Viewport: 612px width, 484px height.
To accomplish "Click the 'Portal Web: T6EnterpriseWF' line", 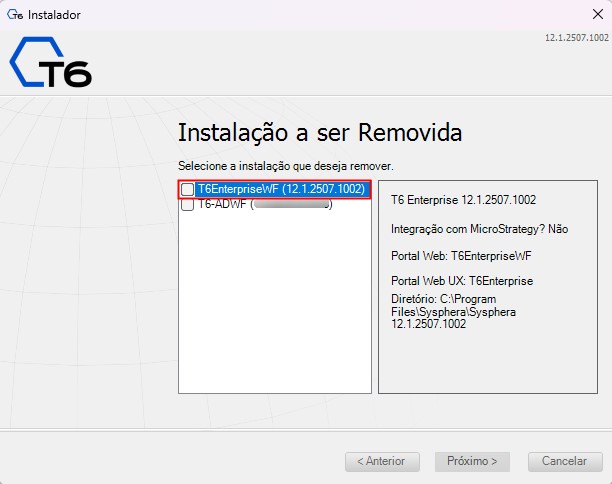I will click(x=461, y=256).
